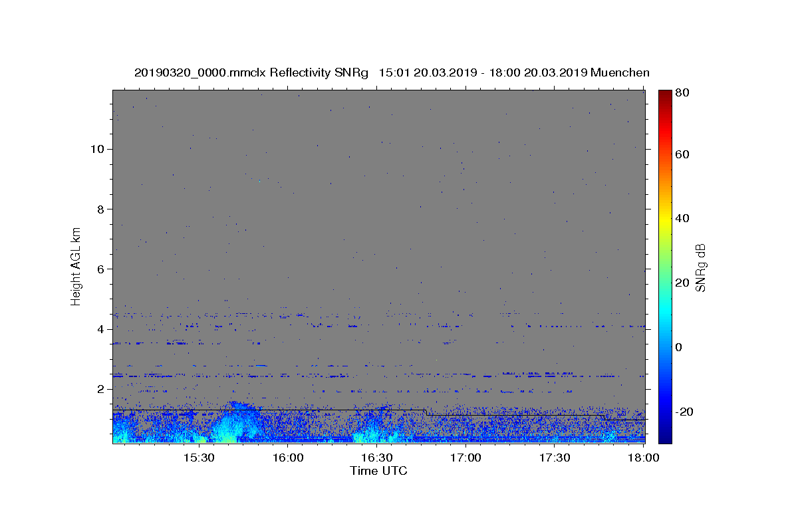Click the 17:00 time axis label
This screenshot has width=798, height=532.
[465, 458]
